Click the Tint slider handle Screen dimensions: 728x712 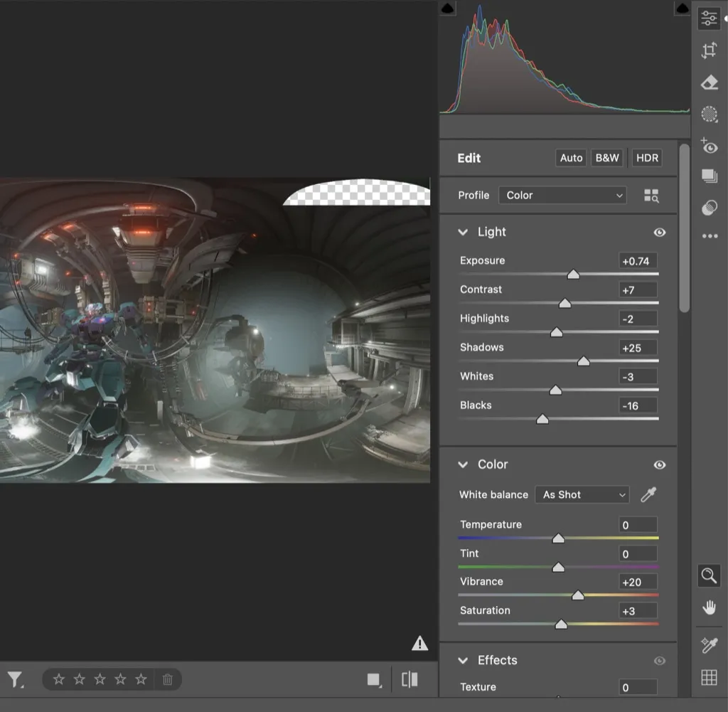(558, 567)
